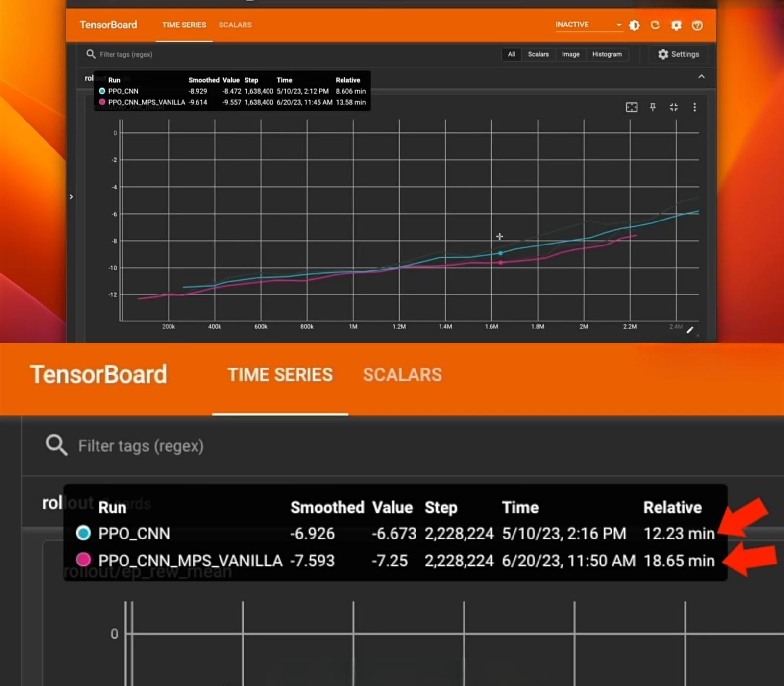The width and height of the screenshot is (784, 686).
Task: Open the help question mark icon
Action: pyautogui.click(x=697, y=25)
